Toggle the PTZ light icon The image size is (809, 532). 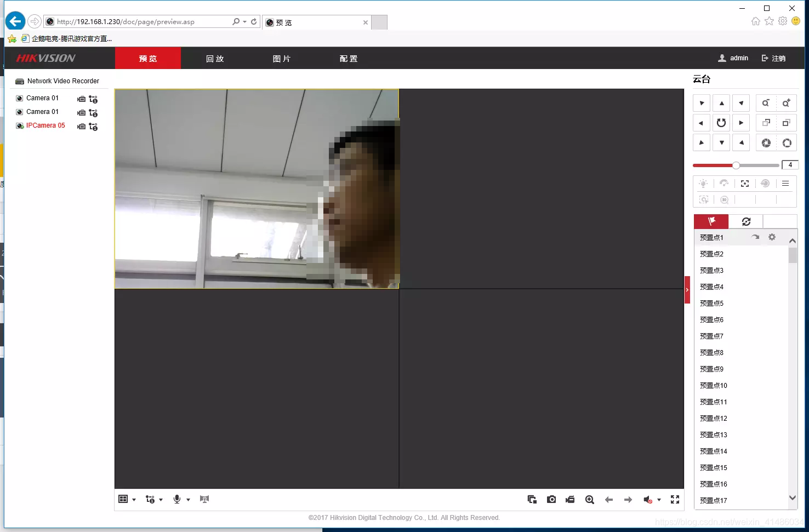[703, 184]
